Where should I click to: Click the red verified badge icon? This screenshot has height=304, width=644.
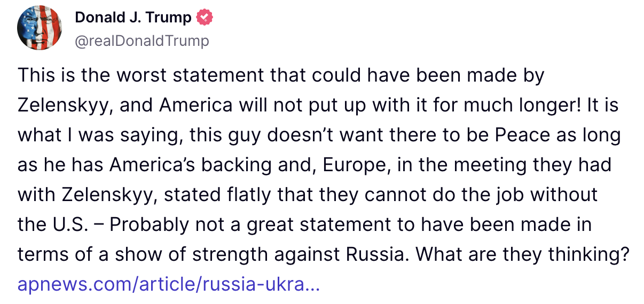click(x=204, y=18)
